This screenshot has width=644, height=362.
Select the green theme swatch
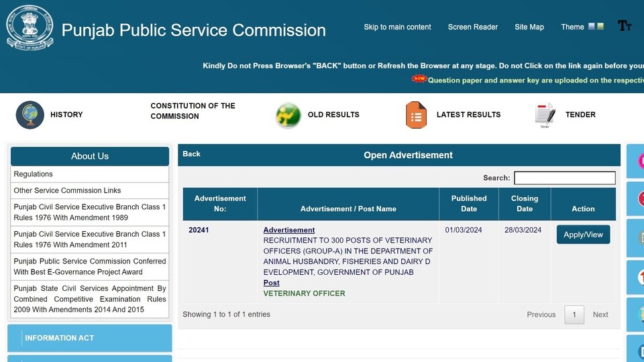coord(600,26)
